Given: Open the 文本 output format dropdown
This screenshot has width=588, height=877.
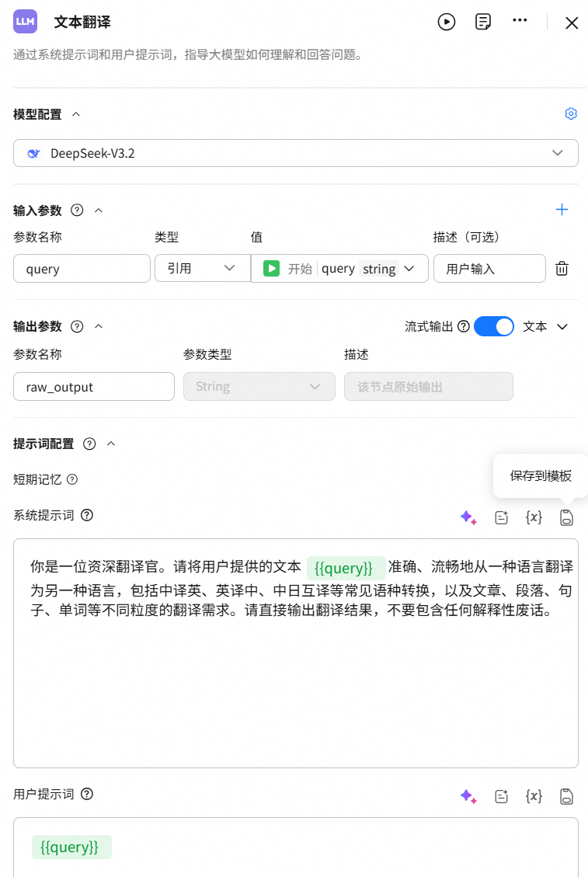Looking at the screenshot, I should pyautogui.click(x=545, y=326).
